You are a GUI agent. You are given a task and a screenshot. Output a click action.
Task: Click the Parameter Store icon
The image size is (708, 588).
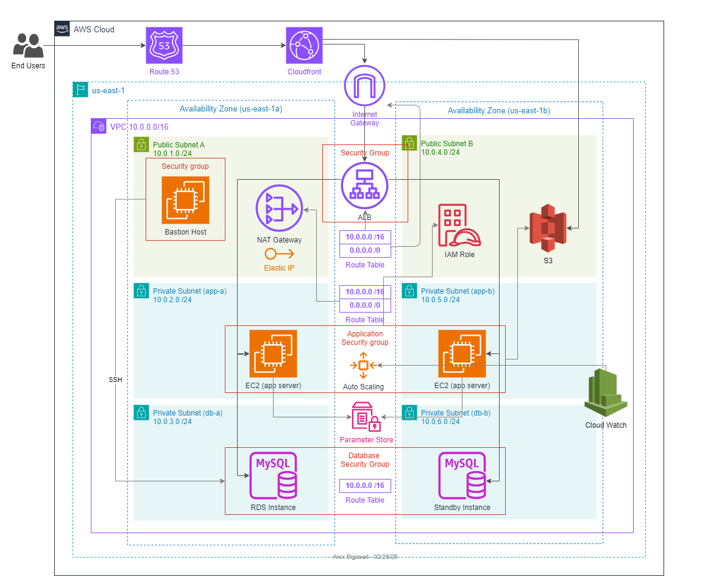(x=364, y=417)
